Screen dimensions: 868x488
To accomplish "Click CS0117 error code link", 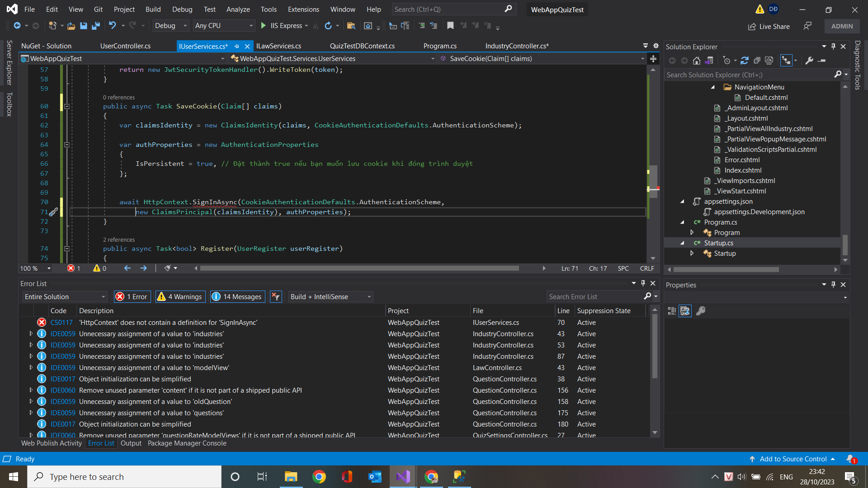I will [61, 323].
